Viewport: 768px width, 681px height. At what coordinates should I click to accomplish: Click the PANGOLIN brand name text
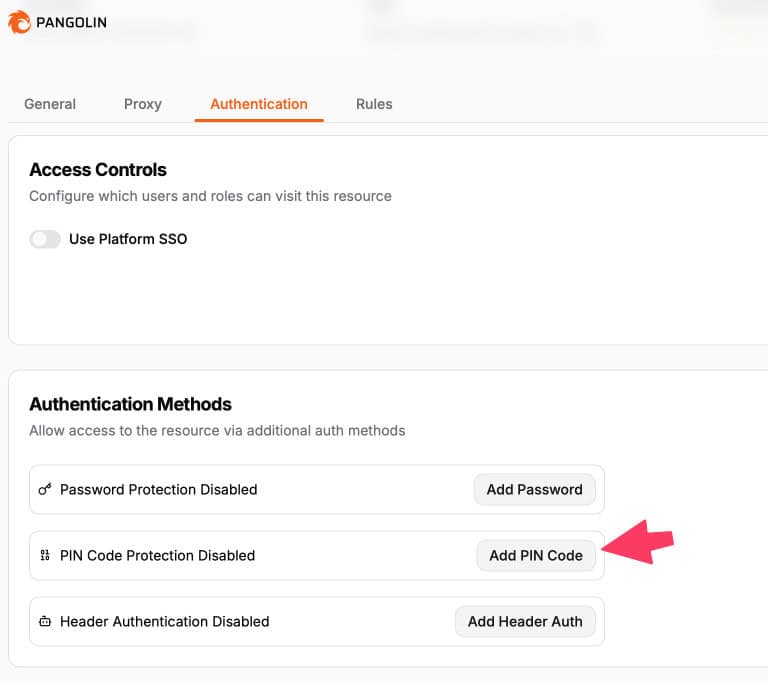tap(72, 23)
